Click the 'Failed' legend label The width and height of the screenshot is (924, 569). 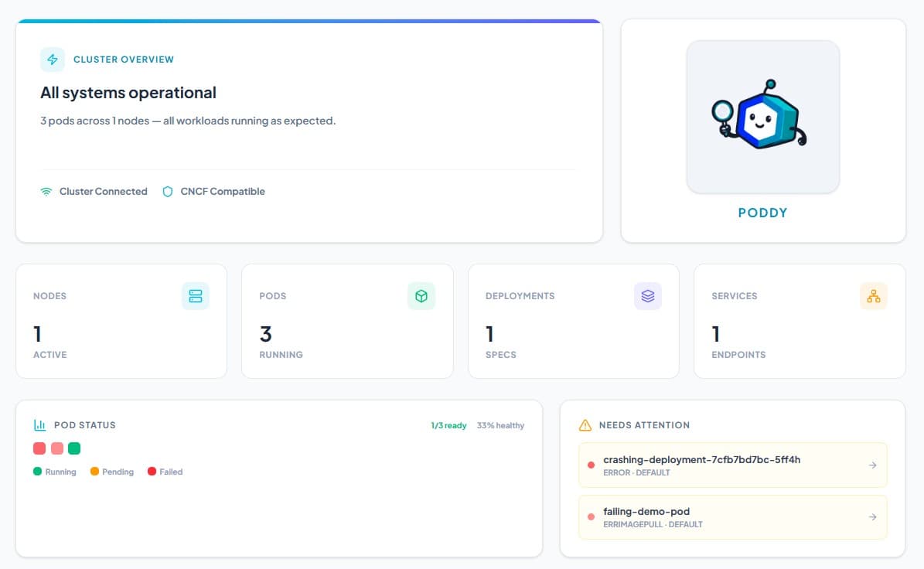click(171, 472)
